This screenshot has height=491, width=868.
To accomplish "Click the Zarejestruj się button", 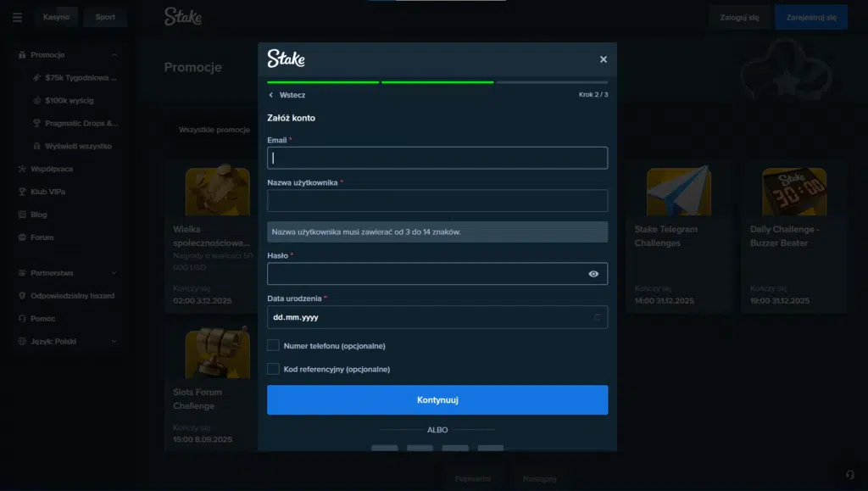I will point(811,17).
